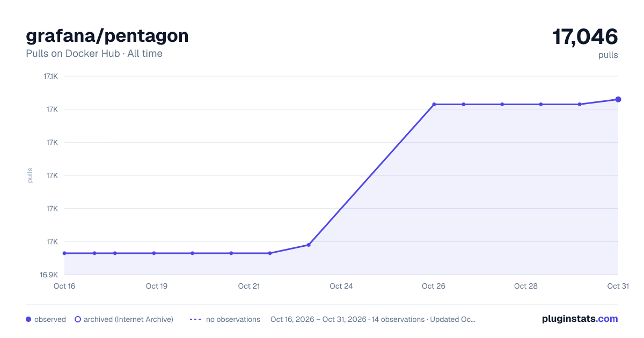644x338 pixels.
Task: Select the hollow archived legend circle
Action: (x=78, y=319)
